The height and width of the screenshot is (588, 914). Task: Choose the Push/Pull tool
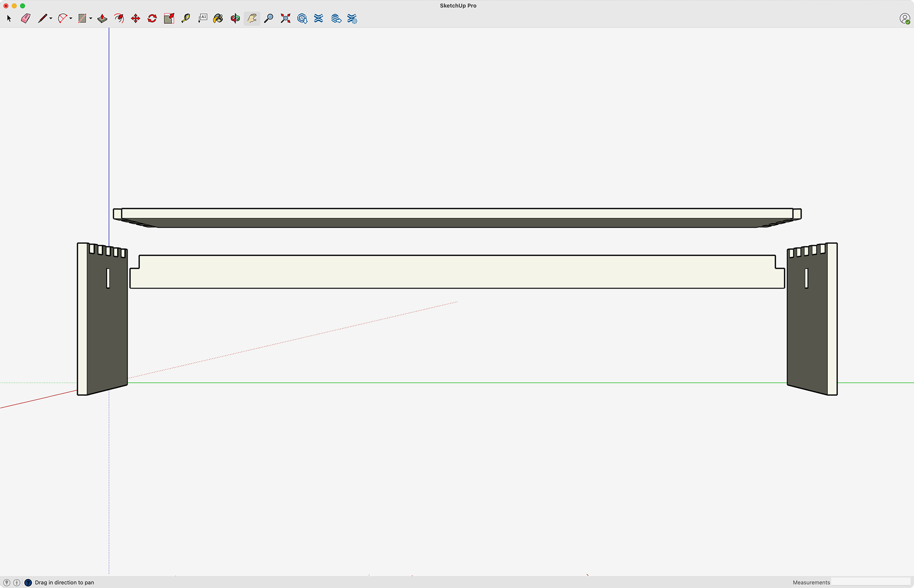point(102,19)
